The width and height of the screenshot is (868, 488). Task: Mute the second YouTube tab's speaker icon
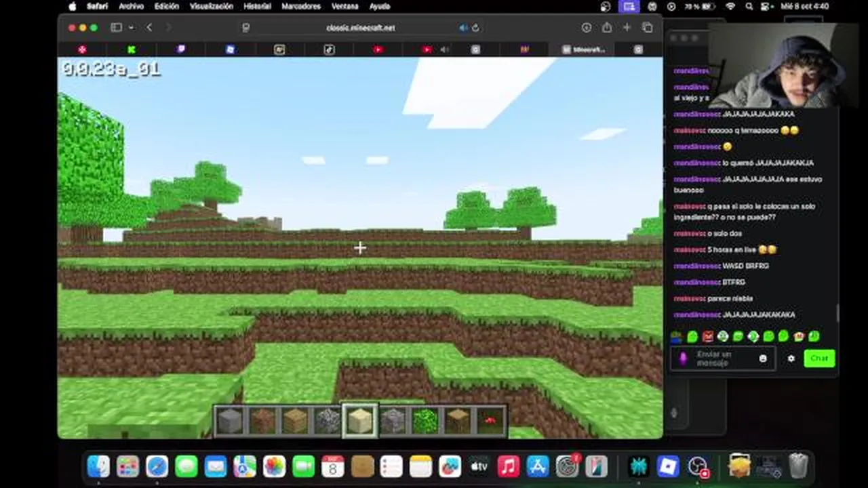tap(445, 49)
